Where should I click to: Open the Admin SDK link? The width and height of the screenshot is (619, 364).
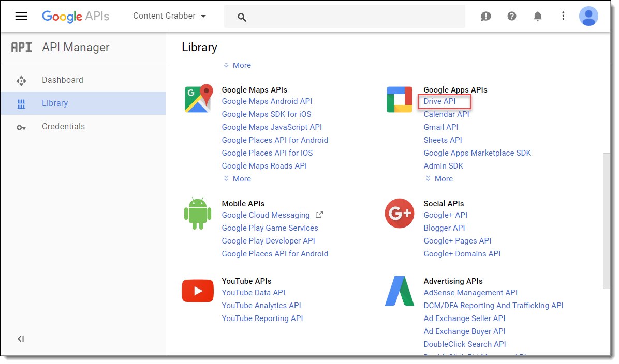pyautogui.click(x=444, y=166)
